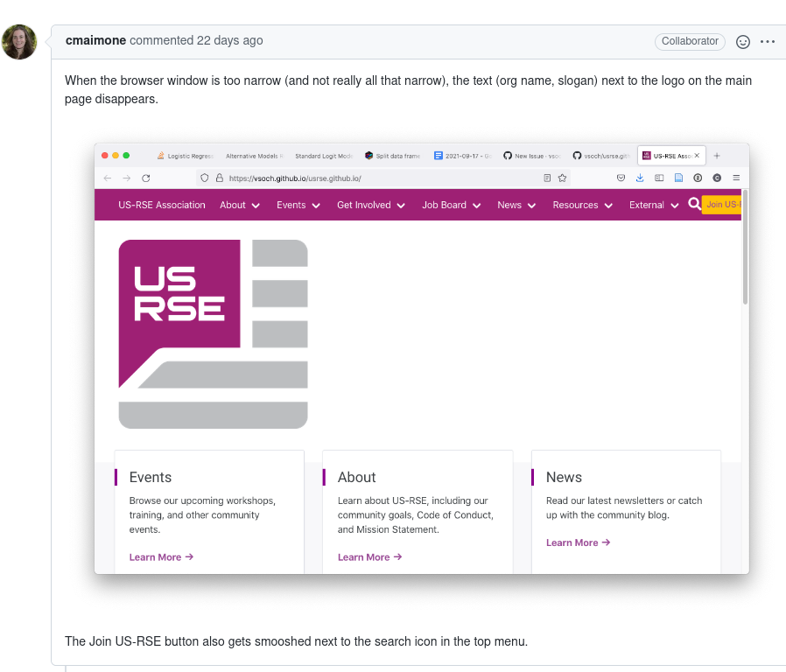Click the large US-RSE logo image
Screen dimensions: 786x672
point(213,334)
